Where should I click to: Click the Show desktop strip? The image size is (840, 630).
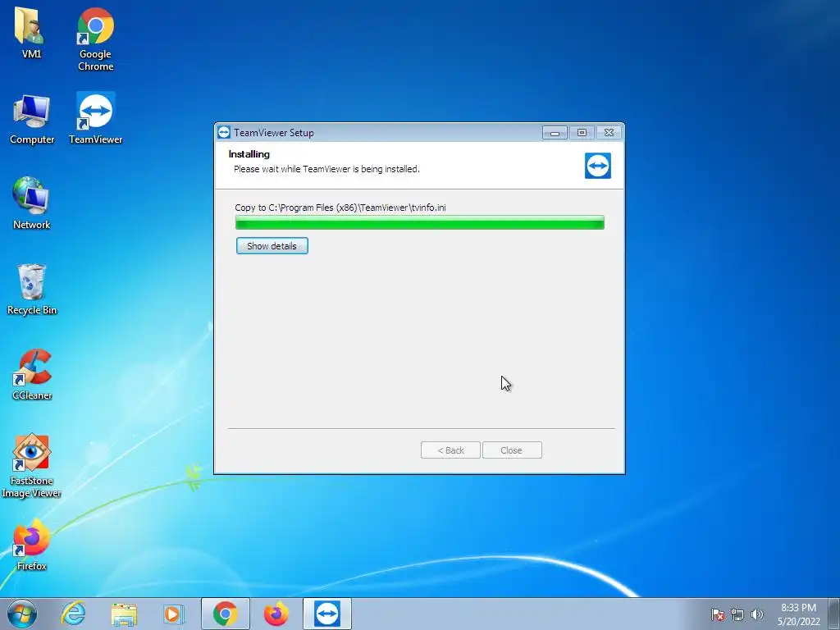834,614
